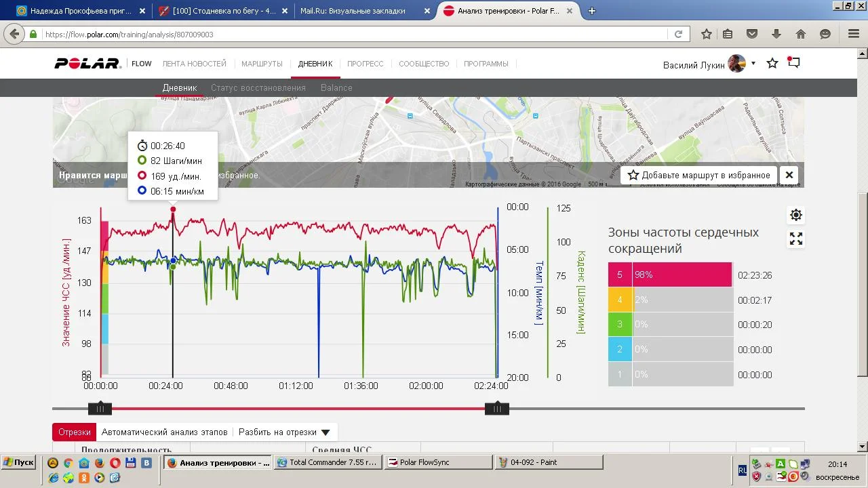Image resolution: width=868 pixels, height=488 pixels.
Task: Expand the "Разбить на отрезки" dropdown
Action: click(284, 432)
